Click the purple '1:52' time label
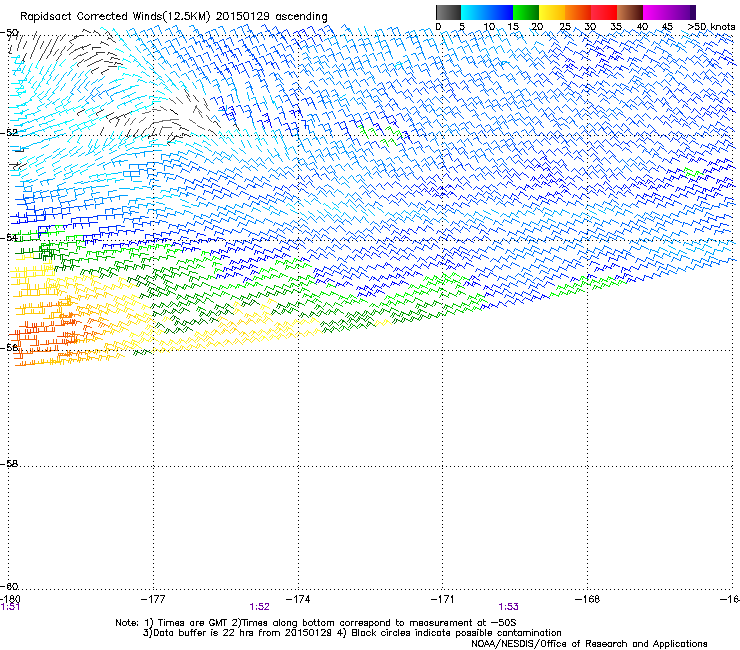Screen dimensions: 740x650 (260, 607)
